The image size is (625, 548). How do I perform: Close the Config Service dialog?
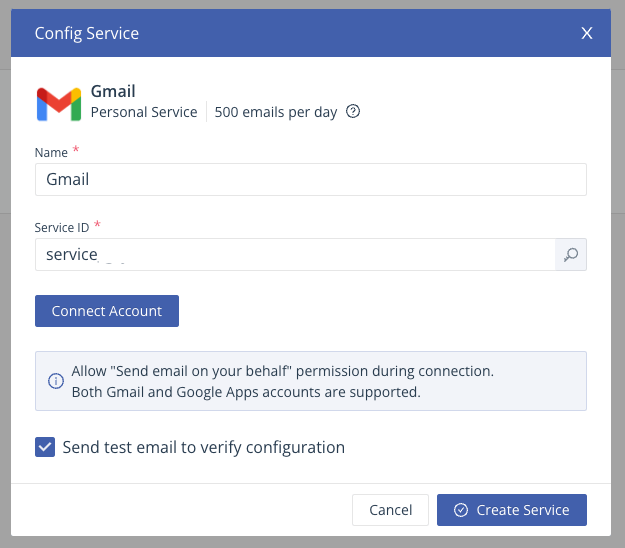[x=586, y=33]
